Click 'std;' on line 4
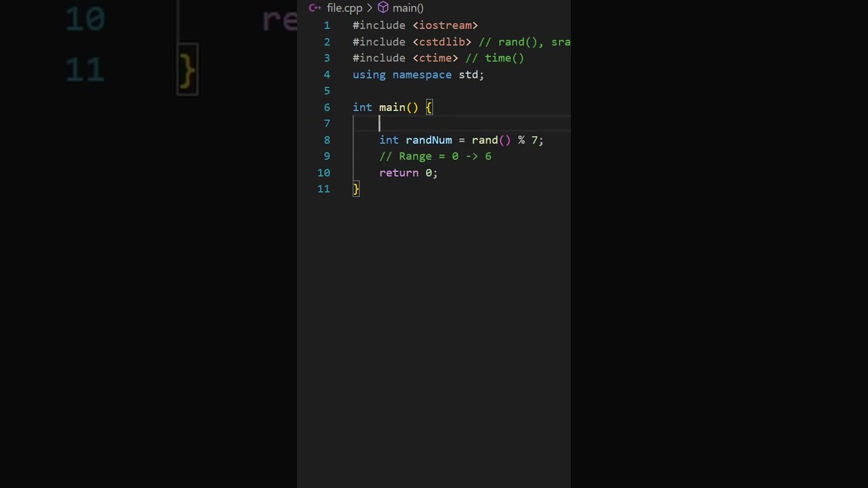This screenshot has width=868, height=488. (x=471, y=75)
